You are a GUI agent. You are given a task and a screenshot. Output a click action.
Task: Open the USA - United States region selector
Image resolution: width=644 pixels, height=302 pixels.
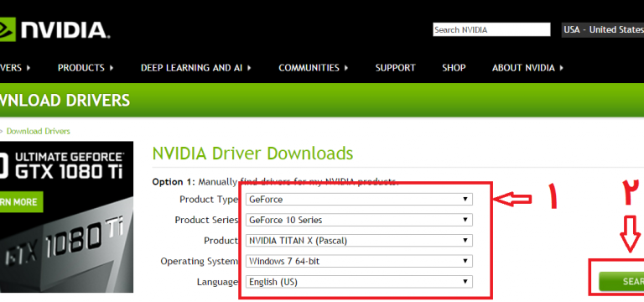click(603, 29)
